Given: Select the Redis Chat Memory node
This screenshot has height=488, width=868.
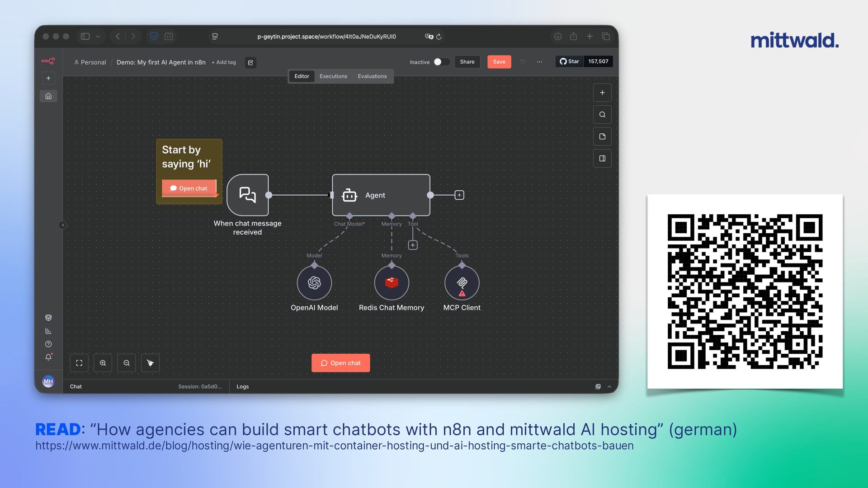Looking at the screenshot, I should [x=392, y=283].
